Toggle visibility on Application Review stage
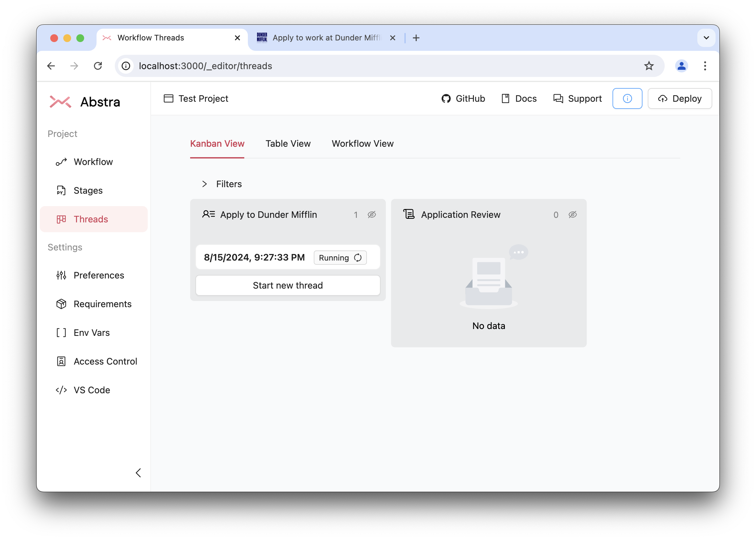The height and width of the screenshot is (540, 756). pos(573,215)
